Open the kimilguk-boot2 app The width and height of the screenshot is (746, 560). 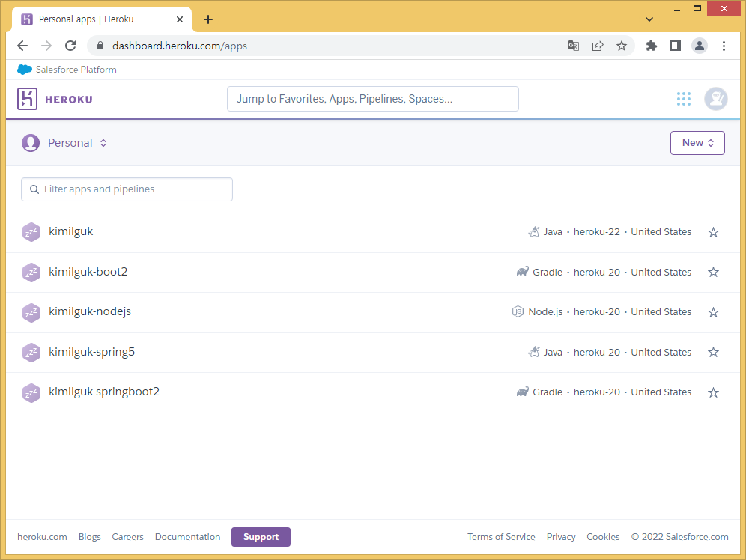click(88, 272)
